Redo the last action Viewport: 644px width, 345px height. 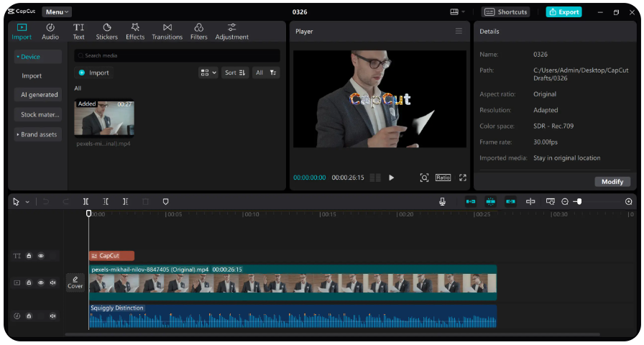pos(65,202)
